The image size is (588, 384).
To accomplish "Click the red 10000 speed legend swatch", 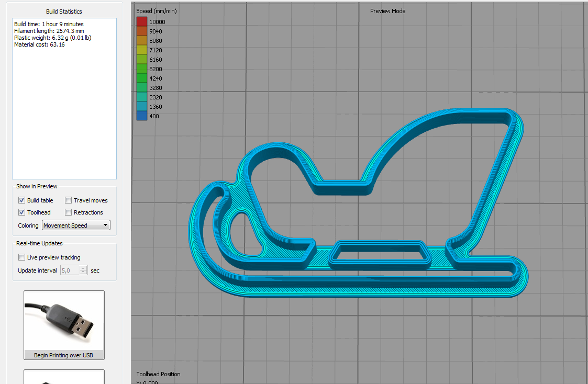I will pos(141,22).
